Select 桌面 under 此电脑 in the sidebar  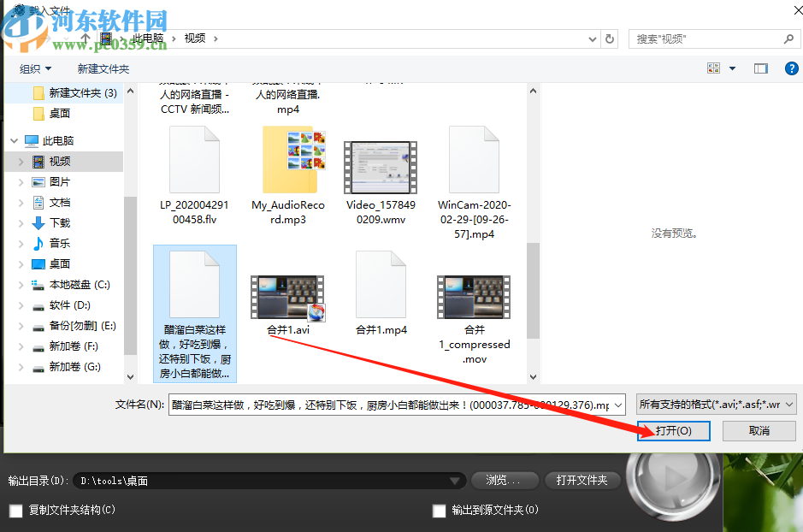point(59,263)
